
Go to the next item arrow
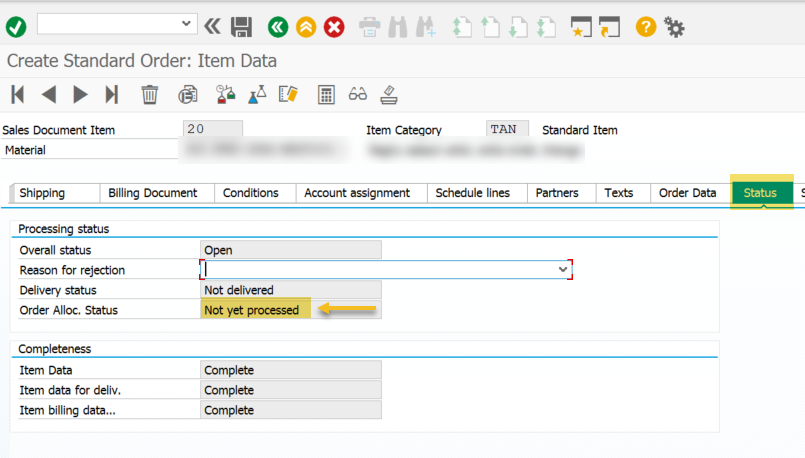(x=81, y=95)
